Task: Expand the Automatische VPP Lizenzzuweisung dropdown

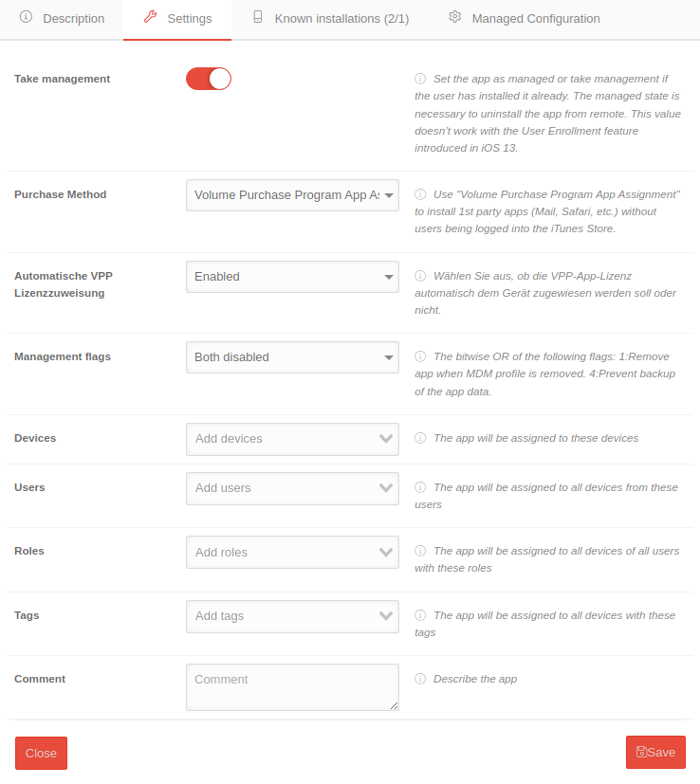Action: pos(292,277)
